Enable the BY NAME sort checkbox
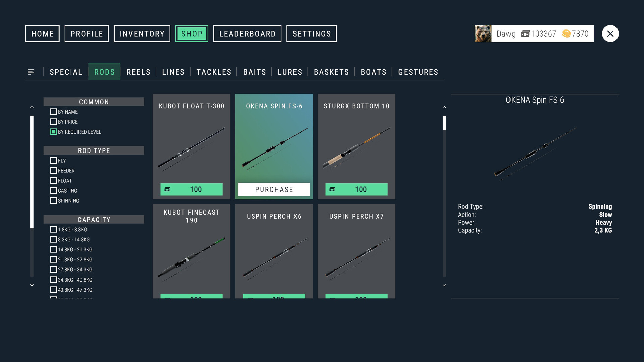Viewport: 644px width, 362px height. pos(54,112)
